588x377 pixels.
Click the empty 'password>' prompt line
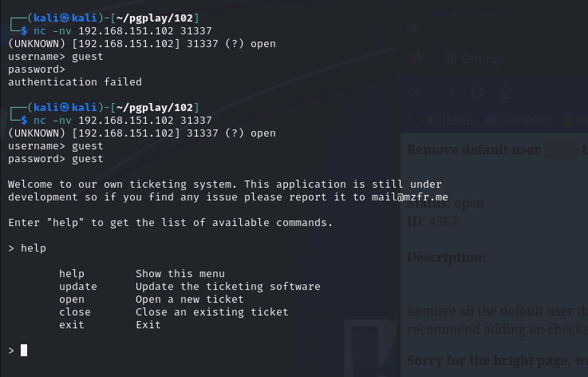37,69
